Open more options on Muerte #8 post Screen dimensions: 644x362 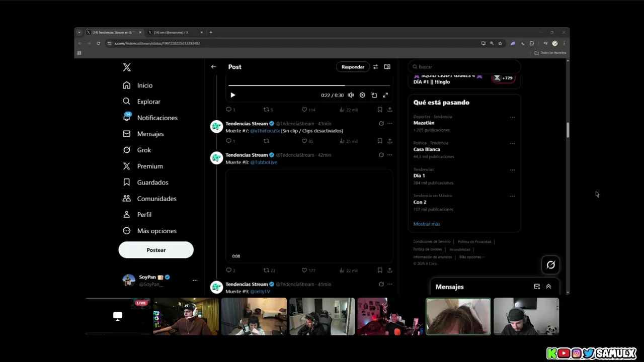[389, 155]
